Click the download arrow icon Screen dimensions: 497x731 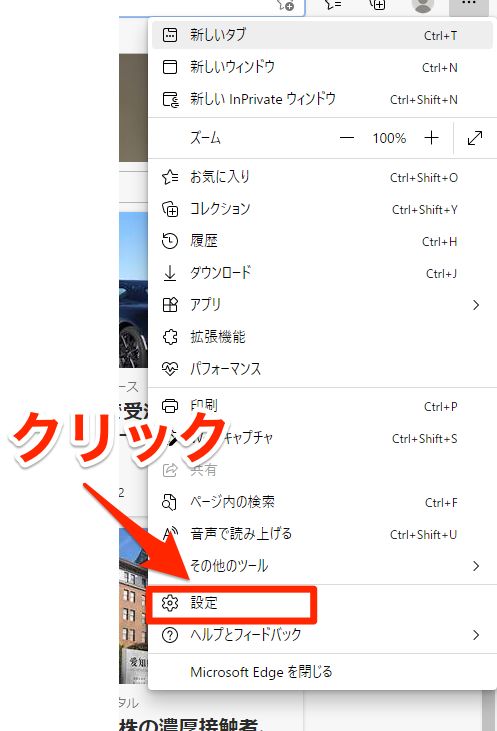pos(170,273)
